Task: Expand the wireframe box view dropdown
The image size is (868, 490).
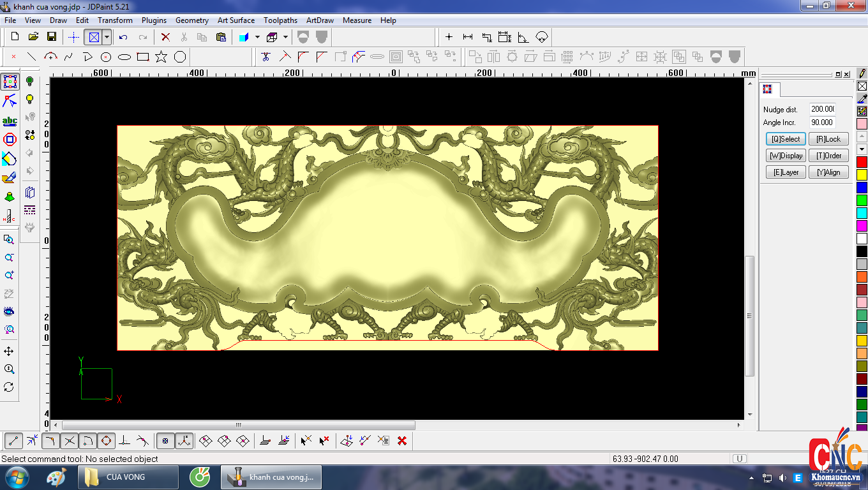Action: pyautogui.click(x=285, y=37)
